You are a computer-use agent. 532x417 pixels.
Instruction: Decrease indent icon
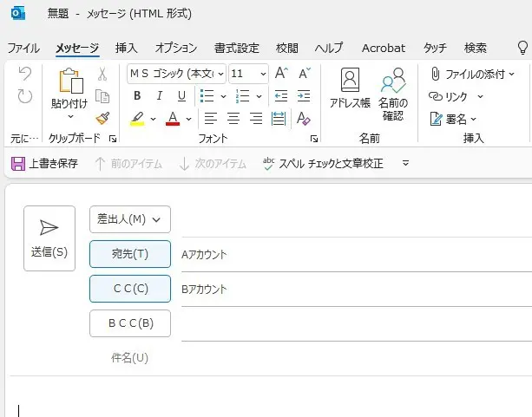[281, 96]
